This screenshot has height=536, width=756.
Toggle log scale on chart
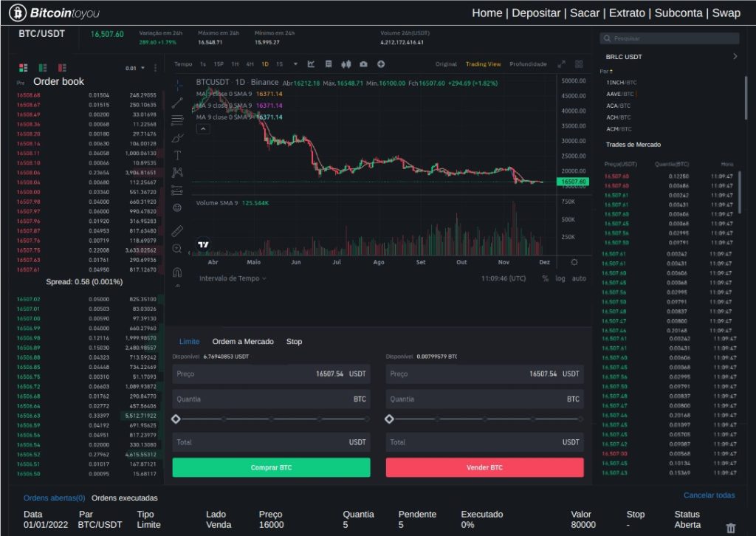(x=560, y=278)
